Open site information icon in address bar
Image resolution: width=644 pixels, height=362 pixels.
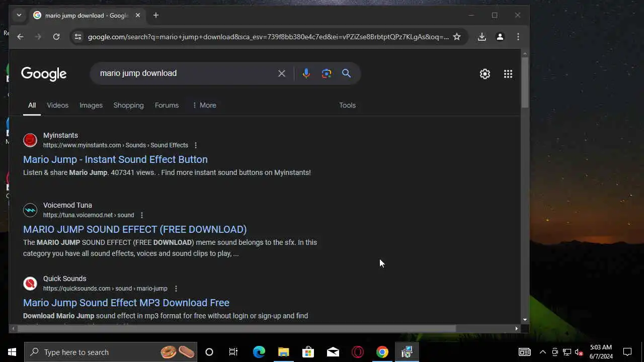[77, 37]
